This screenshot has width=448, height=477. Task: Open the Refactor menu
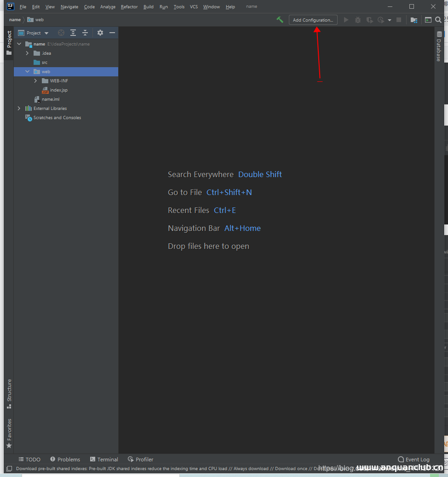129,7
